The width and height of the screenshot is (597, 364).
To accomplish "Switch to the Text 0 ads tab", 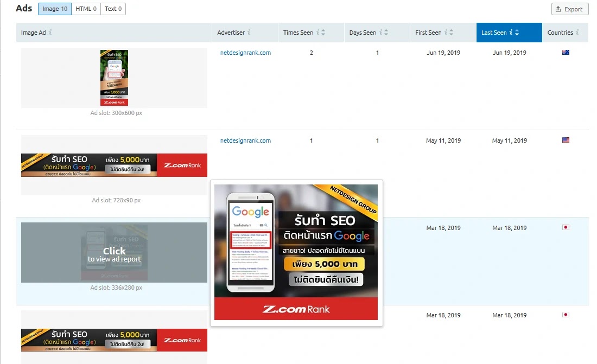I will pyautogui.click(x=113, y=9).
